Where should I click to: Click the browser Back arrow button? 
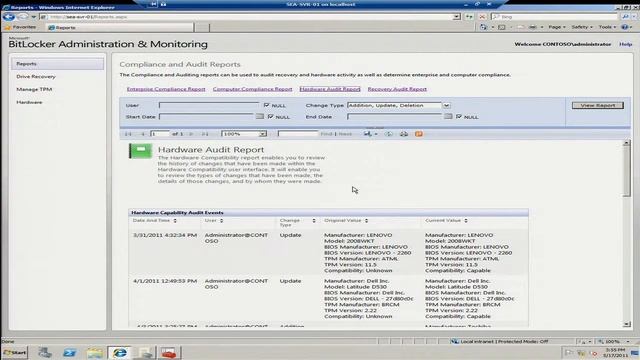click(x=9, y=17)
